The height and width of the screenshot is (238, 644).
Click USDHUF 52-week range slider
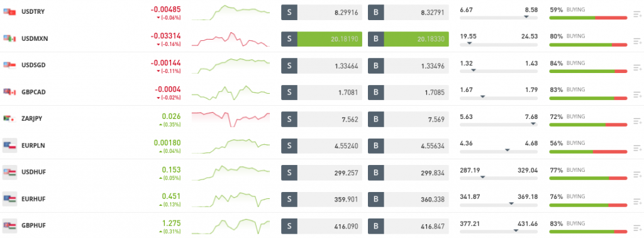point(499,177)
